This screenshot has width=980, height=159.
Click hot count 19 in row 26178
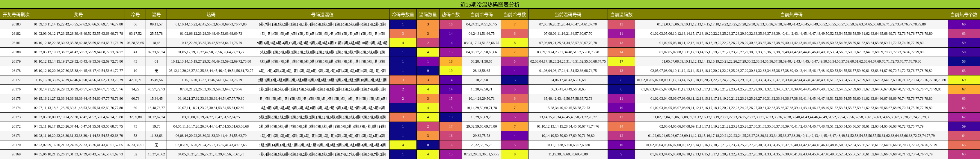451,71
